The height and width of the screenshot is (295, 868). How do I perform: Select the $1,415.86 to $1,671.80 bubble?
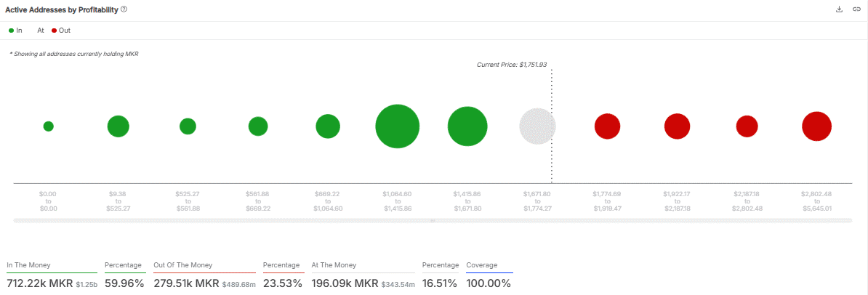(x=467, y=126)
